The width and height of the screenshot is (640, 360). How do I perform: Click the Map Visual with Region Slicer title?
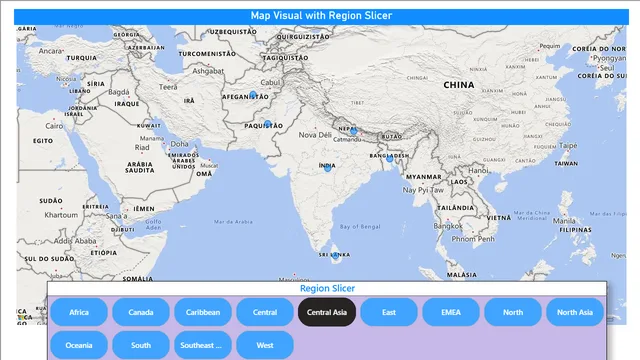click(x=321, y=16)
